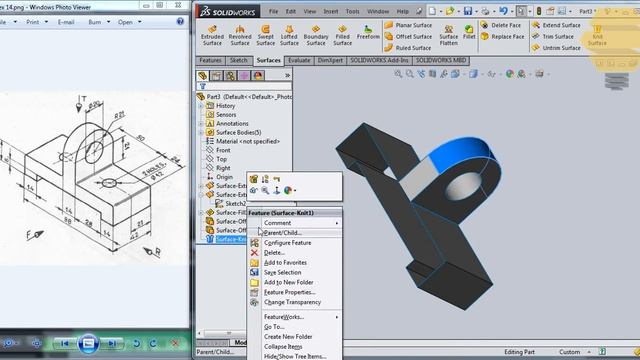The image size is (640, 360).
Task: Select the Extruded Surface tool
Action: coord(212,35)
